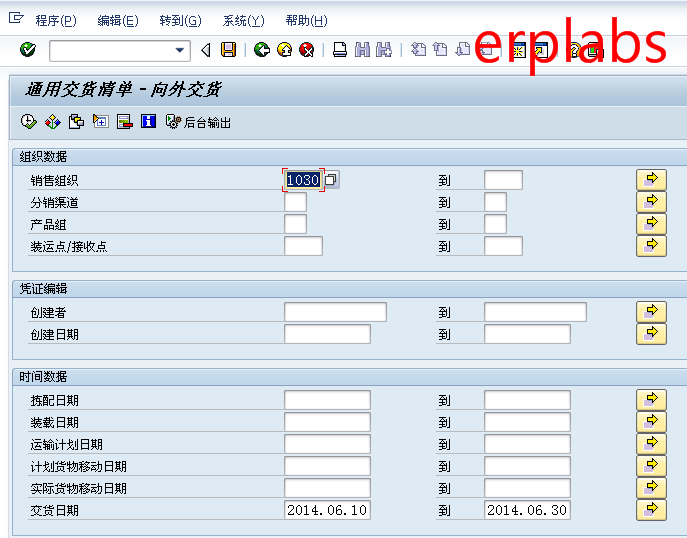This screenshot has height=538, width=687.
Task: Click the Print icon
Action: (x=340, y=50)
